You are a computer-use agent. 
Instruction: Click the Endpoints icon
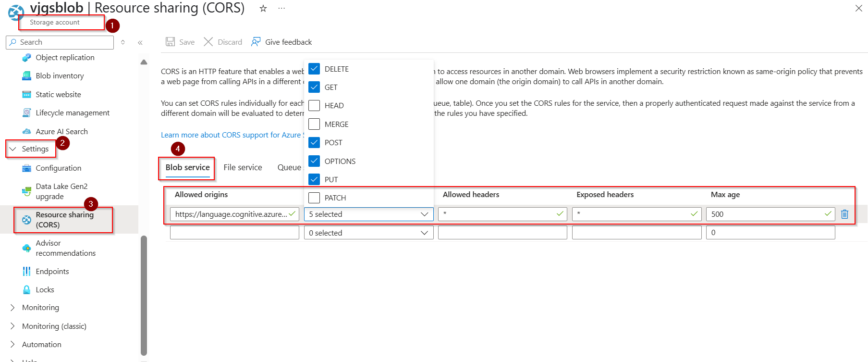[27, 272]
